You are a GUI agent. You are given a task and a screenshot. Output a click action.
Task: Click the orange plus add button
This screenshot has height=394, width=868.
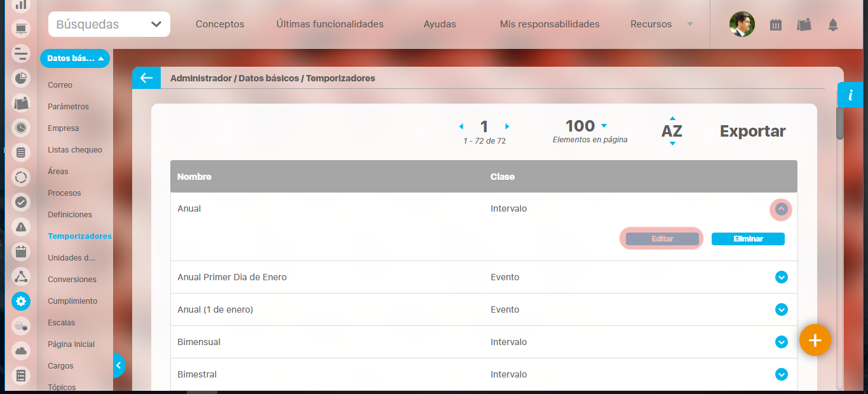tap(815, 340)
